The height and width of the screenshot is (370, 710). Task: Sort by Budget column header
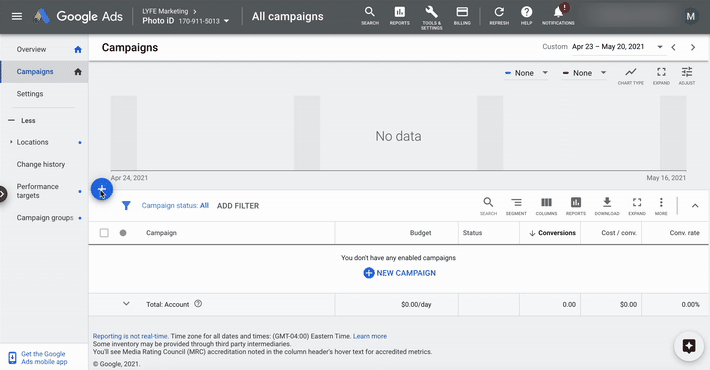pos(420,233)
